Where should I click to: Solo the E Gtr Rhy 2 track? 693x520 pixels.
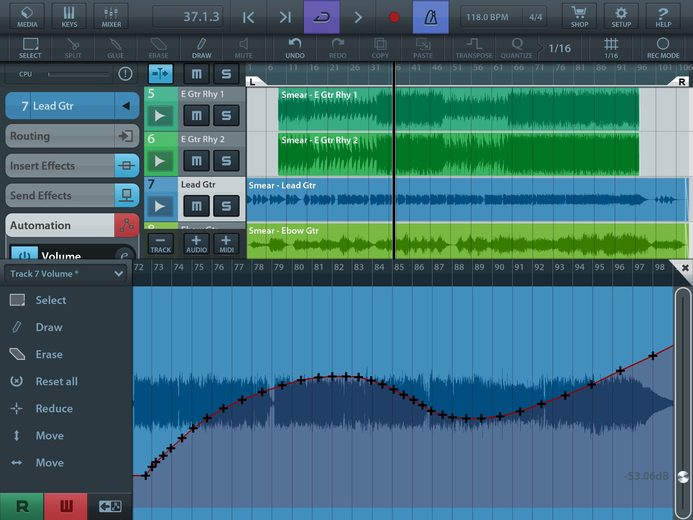point(226,161)
